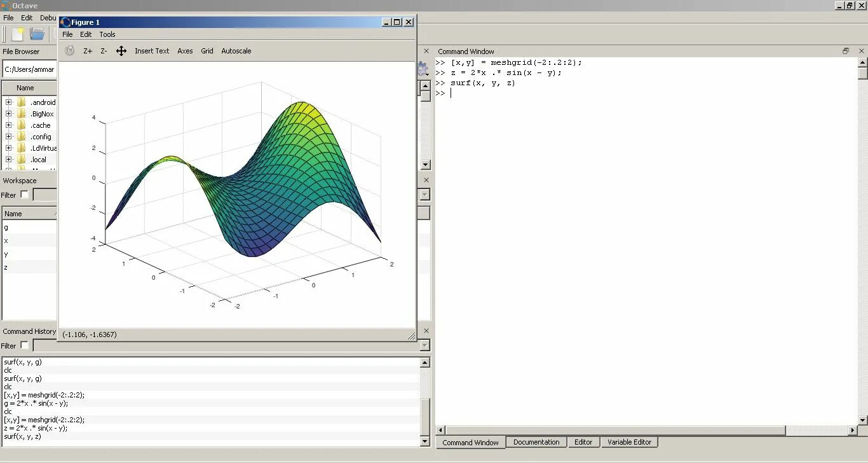Maximize the Figure 1 window

397,22
